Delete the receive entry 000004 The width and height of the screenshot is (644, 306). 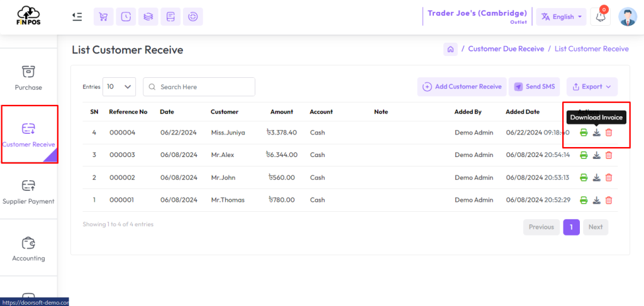609,133
